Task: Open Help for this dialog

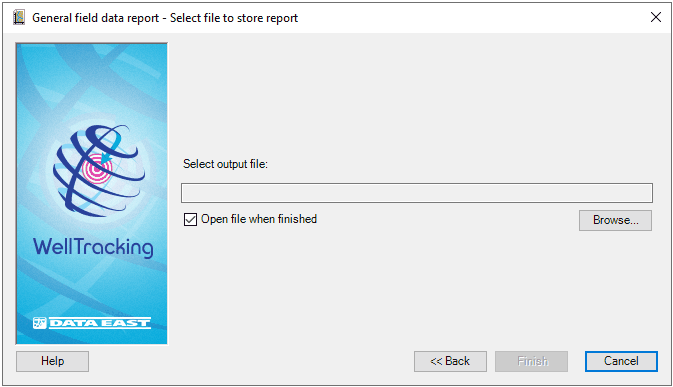Action: (x=52, y=361)
